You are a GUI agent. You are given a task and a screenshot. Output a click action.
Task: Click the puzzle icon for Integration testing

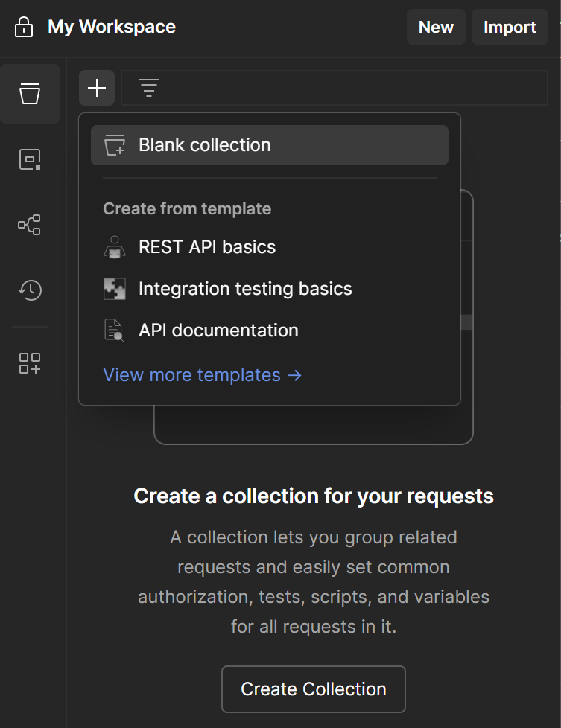[x=114, y=289]
